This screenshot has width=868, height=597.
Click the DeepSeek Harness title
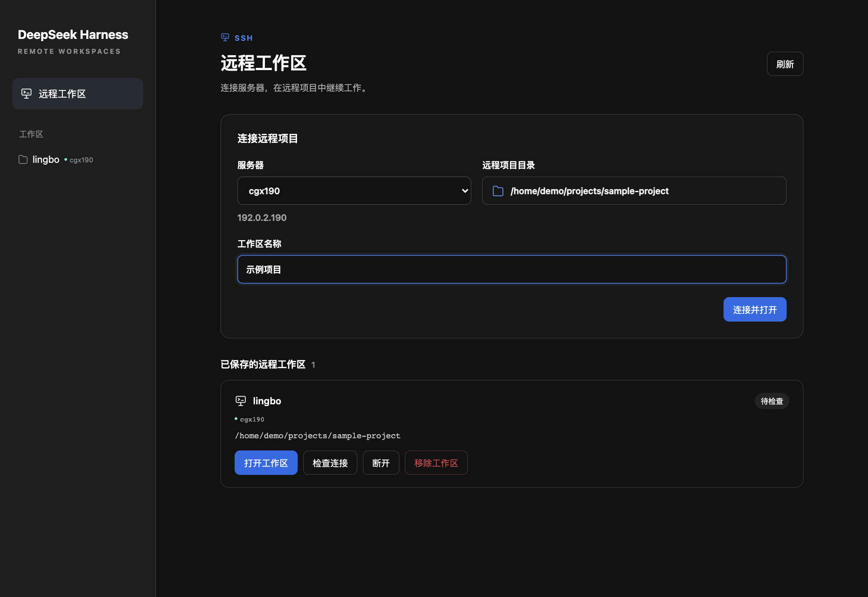[x=73, y=35]
